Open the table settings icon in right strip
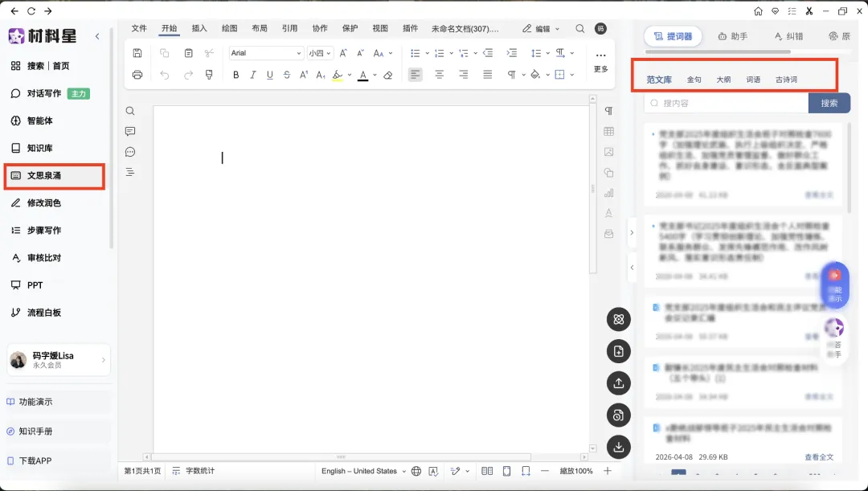Viewport: 868px width, 491px height. 609,132
